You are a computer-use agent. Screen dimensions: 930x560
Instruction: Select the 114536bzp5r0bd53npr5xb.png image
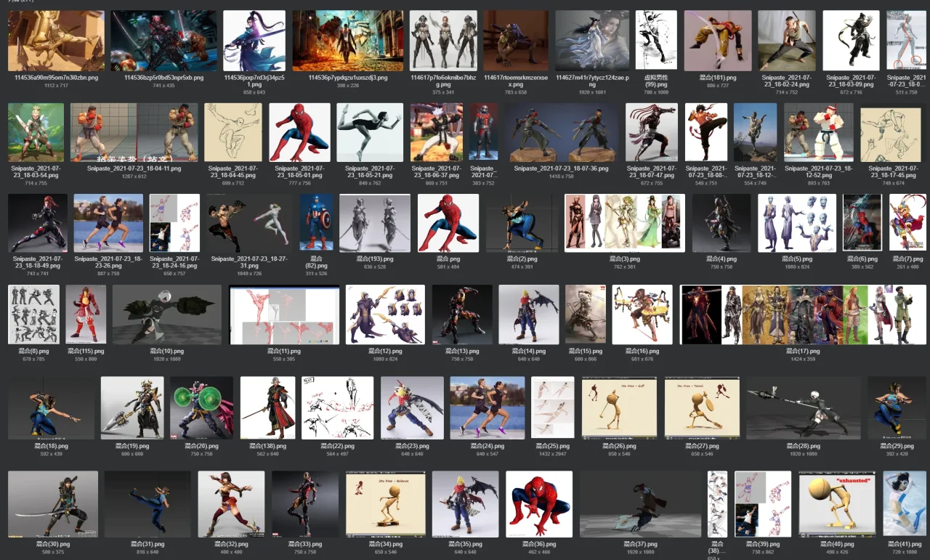(x=164, y=41)
